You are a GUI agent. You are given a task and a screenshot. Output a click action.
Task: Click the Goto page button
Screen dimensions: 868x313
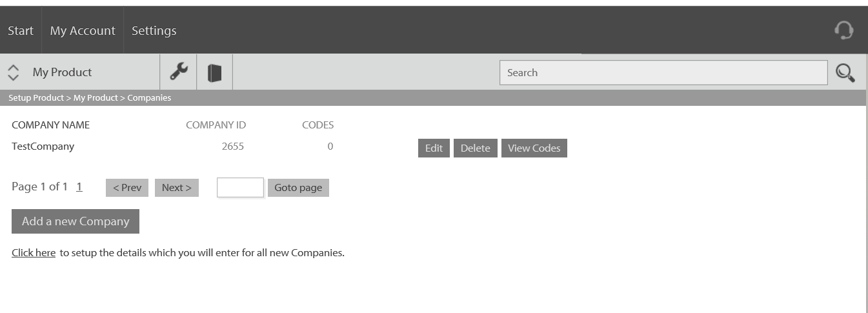coord(298,188)
